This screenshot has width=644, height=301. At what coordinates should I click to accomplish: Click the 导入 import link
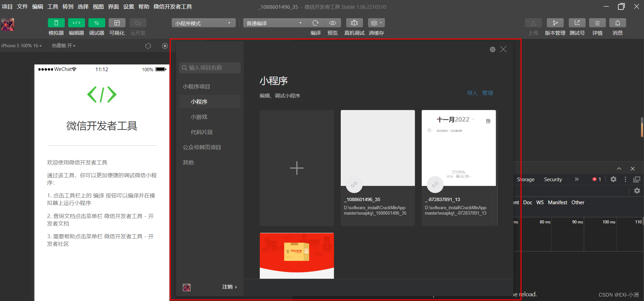pyautogui.click(x=472, y=93)
